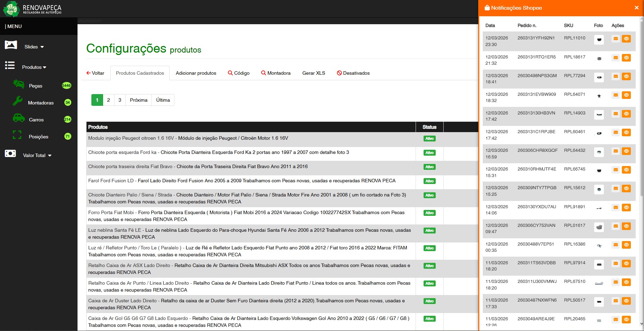Expand the Slides dropdown menu
Image resolution: width=644 pixels, height=331 pixels.
[34, 47]
